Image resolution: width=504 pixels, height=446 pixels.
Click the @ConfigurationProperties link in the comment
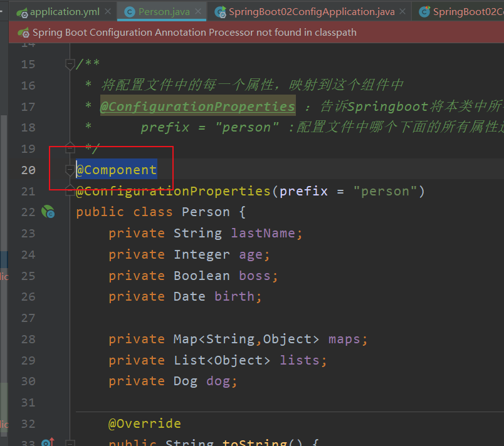click(197, 106)
